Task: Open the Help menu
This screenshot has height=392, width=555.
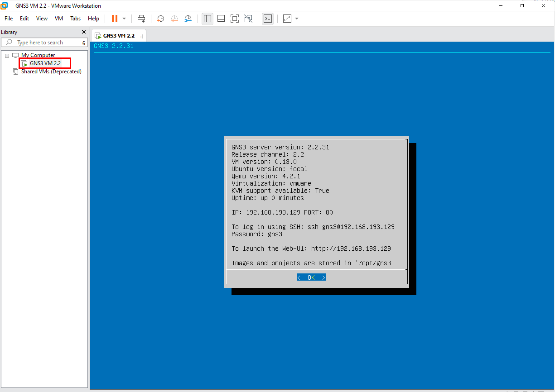Action: (x=94, y=19)
